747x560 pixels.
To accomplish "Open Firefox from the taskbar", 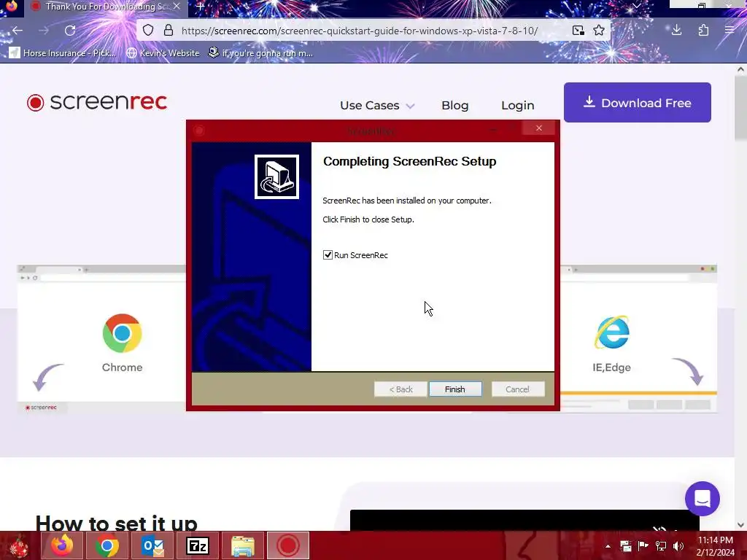I will click(61, 545).
